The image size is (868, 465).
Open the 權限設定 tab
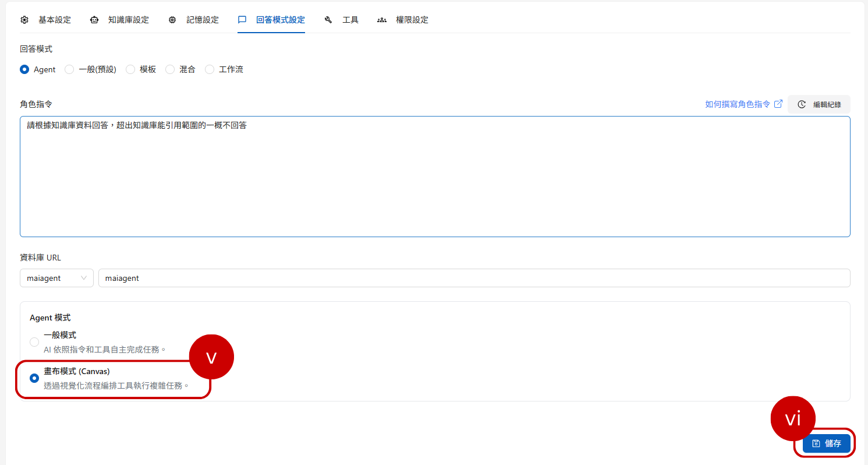(x=412, y=20)
